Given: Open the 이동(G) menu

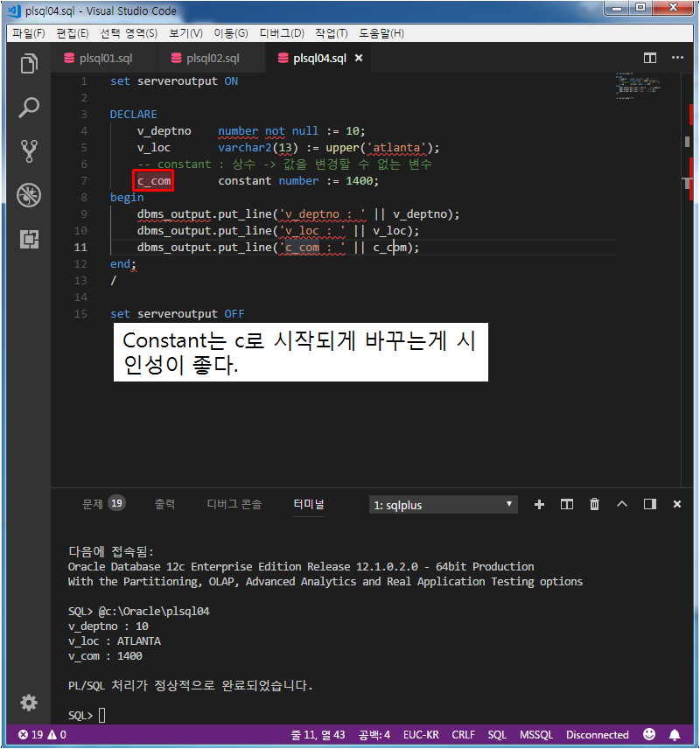Looking at the screenshot, I should [231, 33].
